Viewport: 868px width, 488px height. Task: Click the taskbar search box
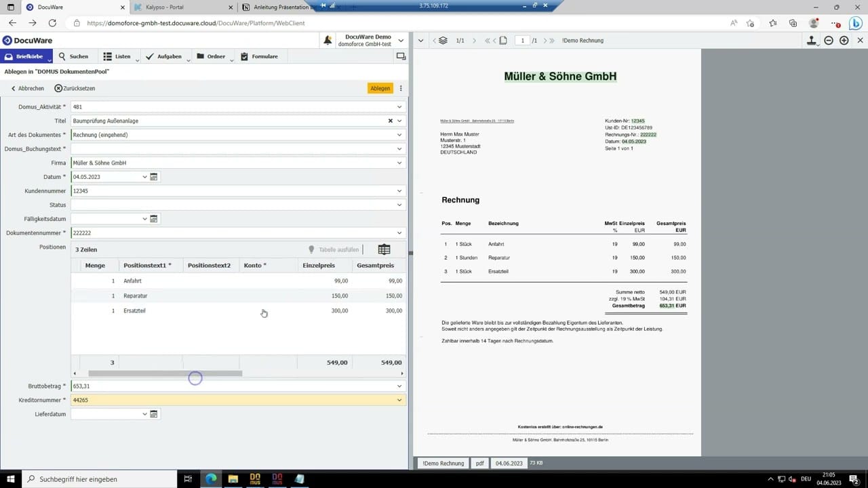tap(98, 479)
